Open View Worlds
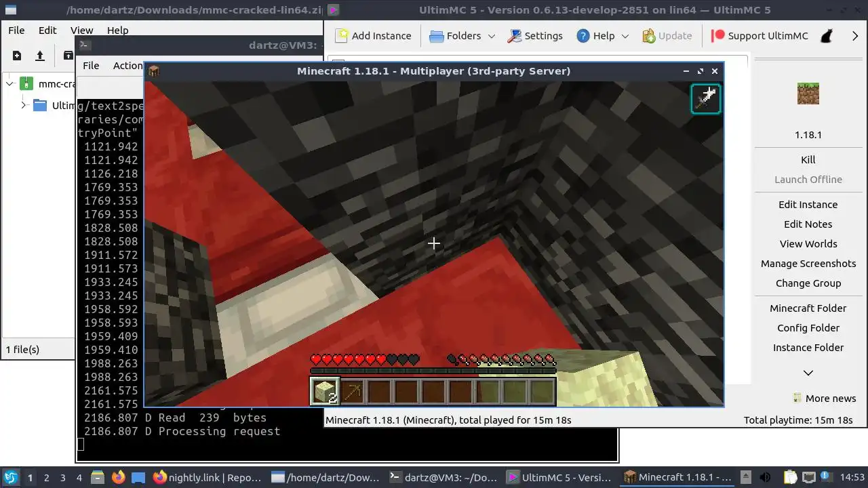 click(x=808, y=244)
